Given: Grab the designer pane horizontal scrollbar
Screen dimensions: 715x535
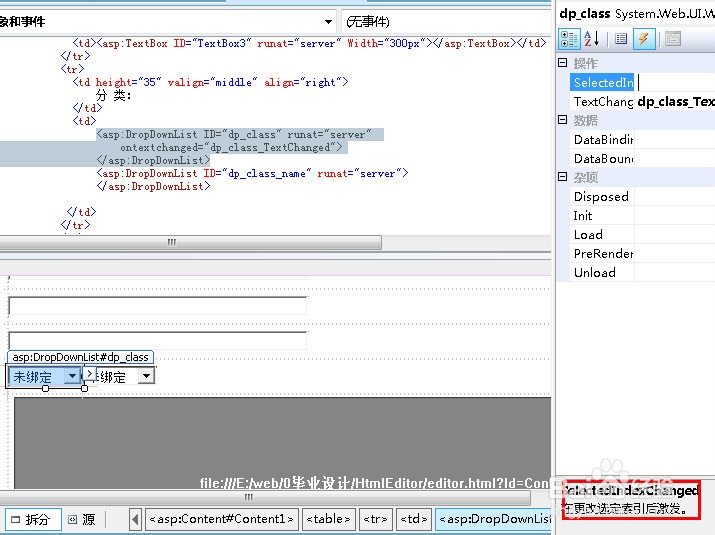Looking at the screenshot, I should tap(264, 498).
